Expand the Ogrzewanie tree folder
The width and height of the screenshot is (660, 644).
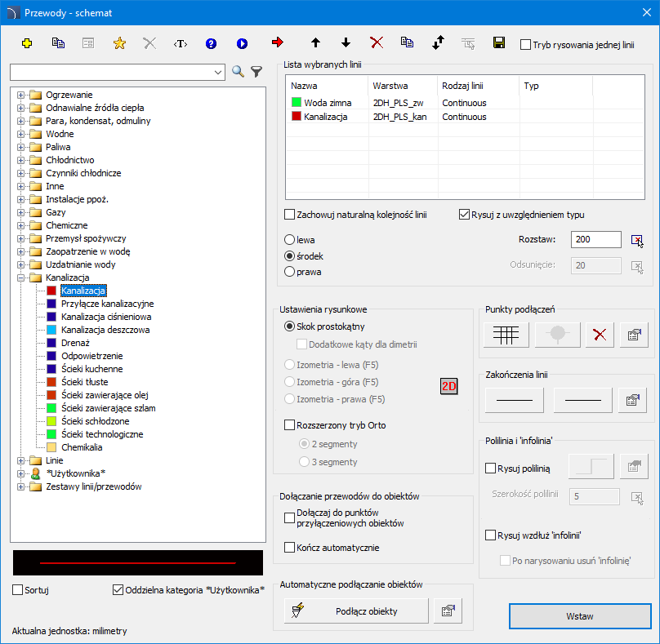20,95
